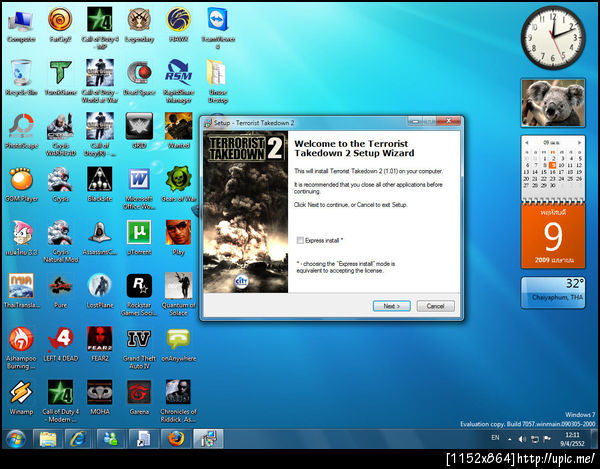Open the GRID game shortcut

point(139,132)
